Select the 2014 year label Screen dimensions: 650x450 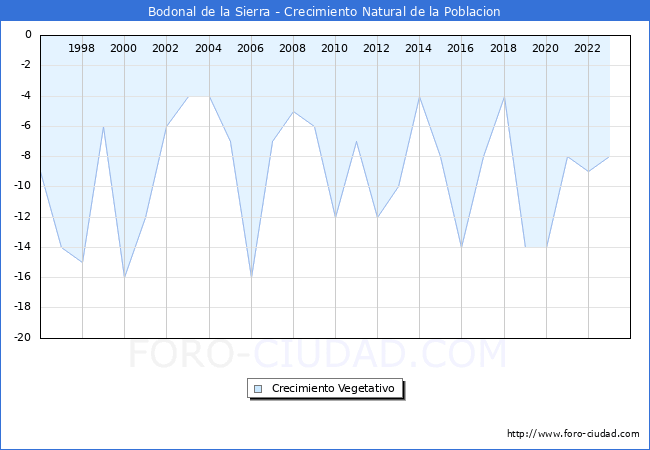tap(418, 48)
